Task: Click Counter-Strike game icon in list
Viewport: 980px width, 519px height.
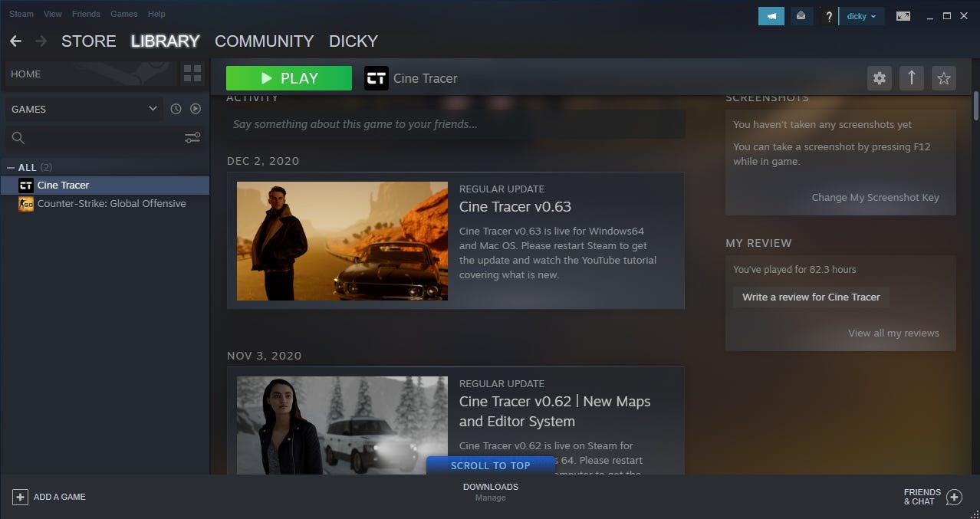Action: pos(26,204)
